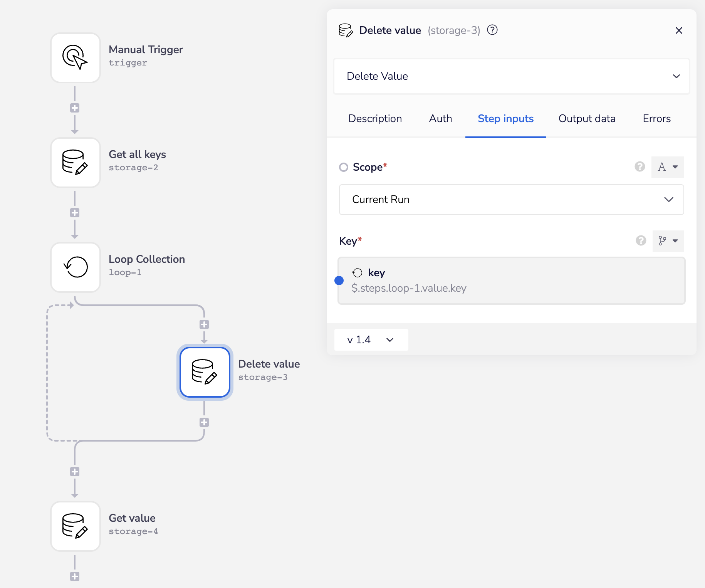
Task: Click help icon next to Delete value title
Action: coord(492,30)
